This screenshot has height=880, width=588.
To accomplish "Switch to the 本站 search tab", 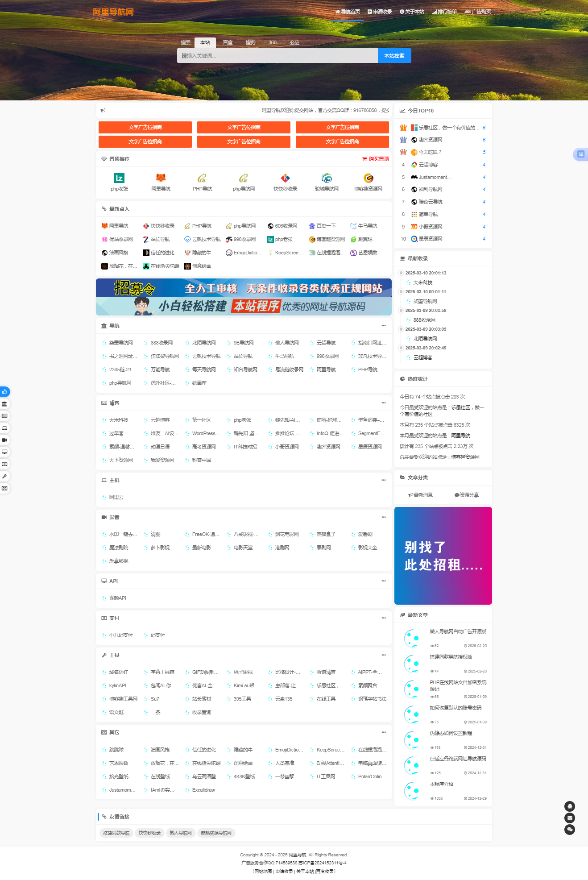I will [x=205, y=43].
